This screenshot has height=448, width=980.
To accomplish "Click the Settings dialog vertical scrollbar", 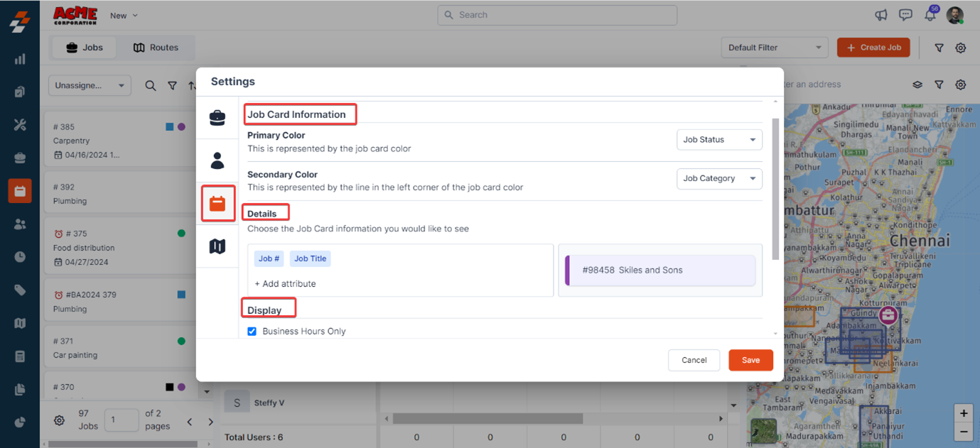I will [775, 190].
